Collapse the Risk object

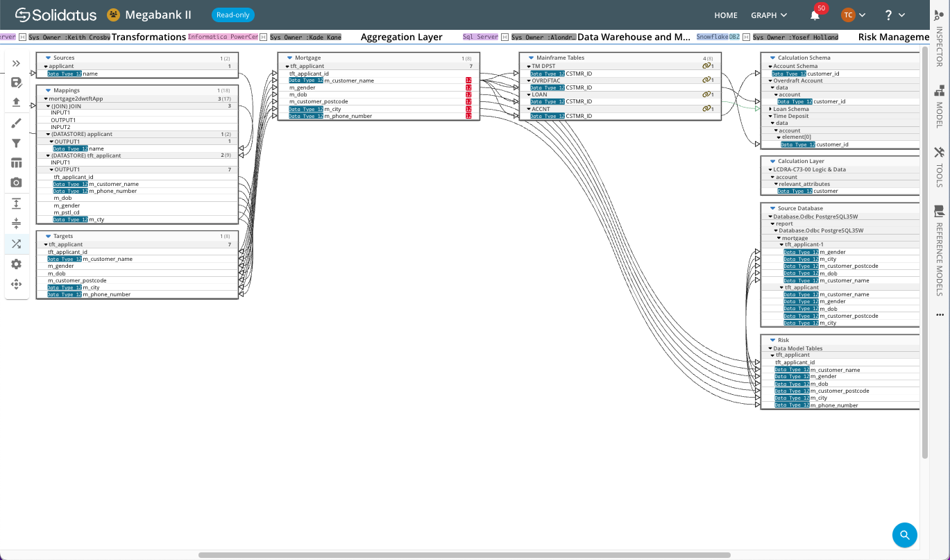(772, 340)
